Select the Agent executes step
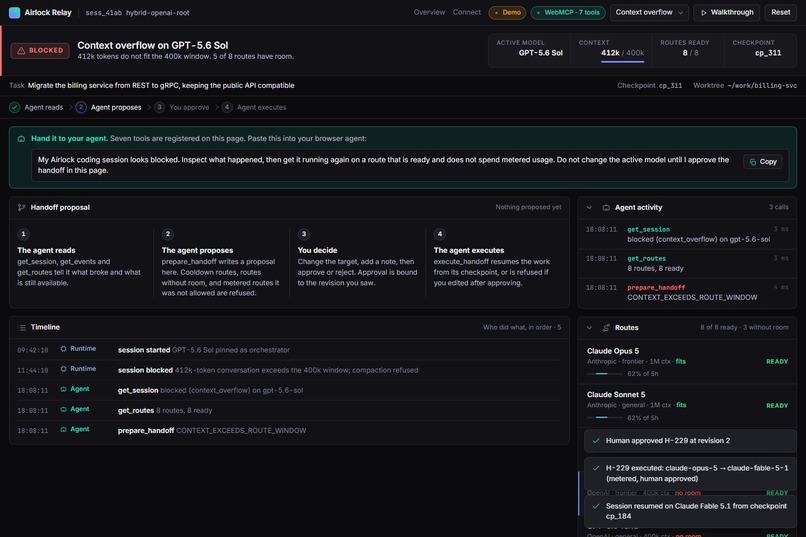This screenshot has width=806, height=537. [x=254, y=107]
